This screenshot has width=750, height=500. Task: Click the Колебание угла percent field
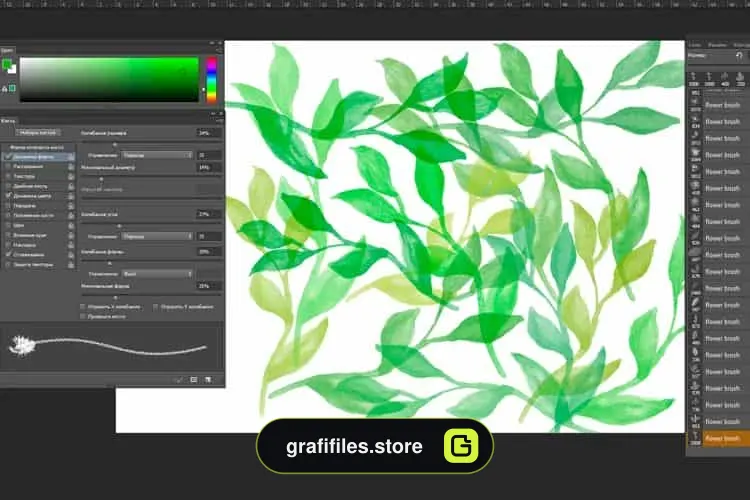click(x=209, y=214)
